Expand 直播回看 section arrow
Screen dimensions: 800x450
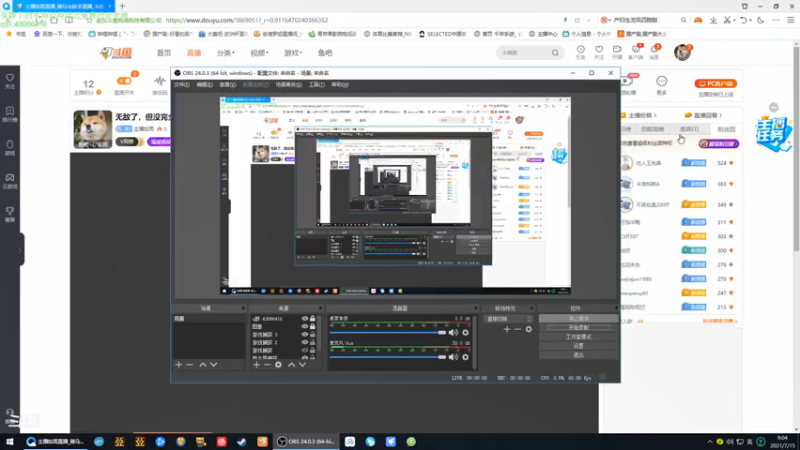720,115
